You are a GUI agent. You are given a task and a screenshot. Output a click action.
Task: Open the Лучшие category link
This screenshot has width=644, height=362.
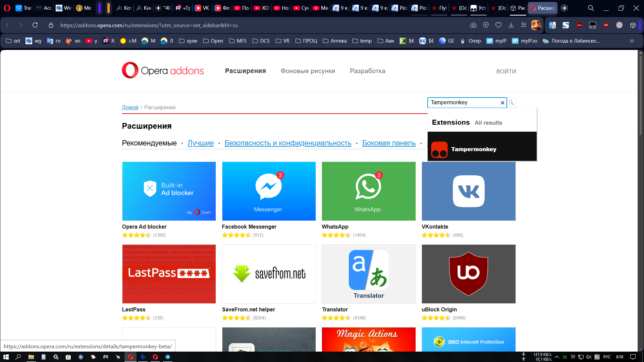click(x=201, y=143)
